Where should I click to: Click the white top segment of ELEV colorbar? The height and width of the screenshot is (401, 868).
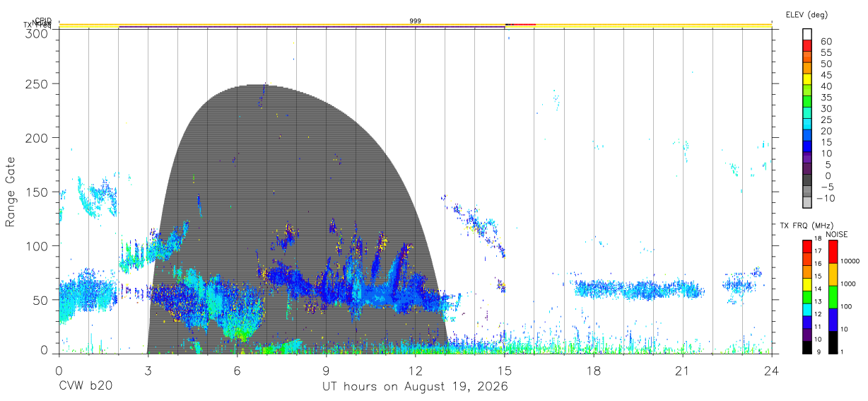[x=807, y=34]
